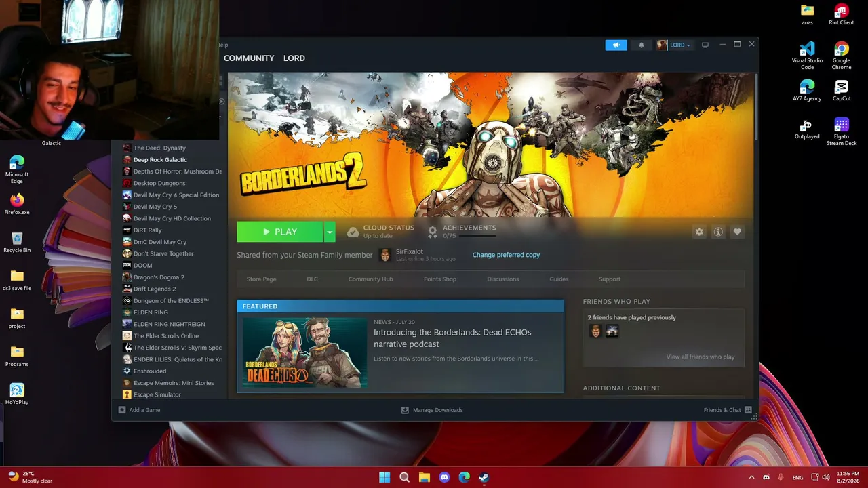Click the Change preferred copy link
The width and height of the screenshot is (868, 488).
click(506, 255)
